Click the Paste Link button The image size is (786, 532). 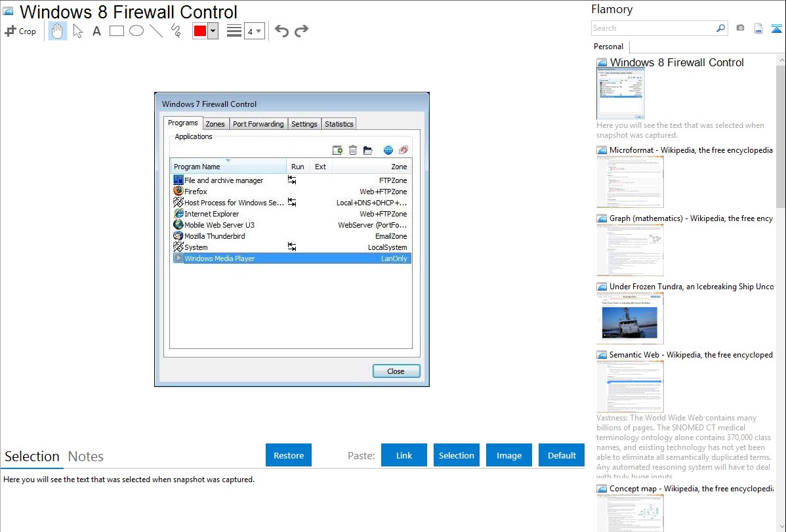pyautogui.click(x=403, y=455)
